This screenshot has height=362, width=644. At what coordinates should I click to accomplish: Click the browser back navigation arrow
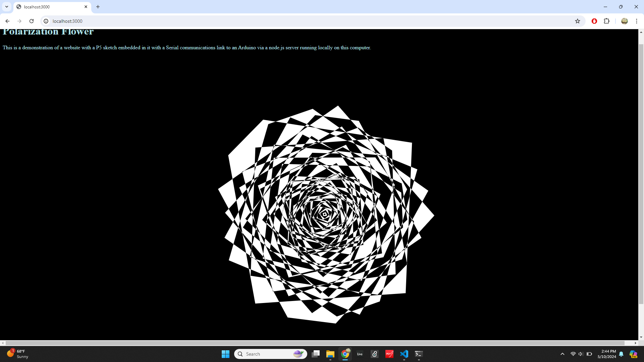[x=7, y=21]
